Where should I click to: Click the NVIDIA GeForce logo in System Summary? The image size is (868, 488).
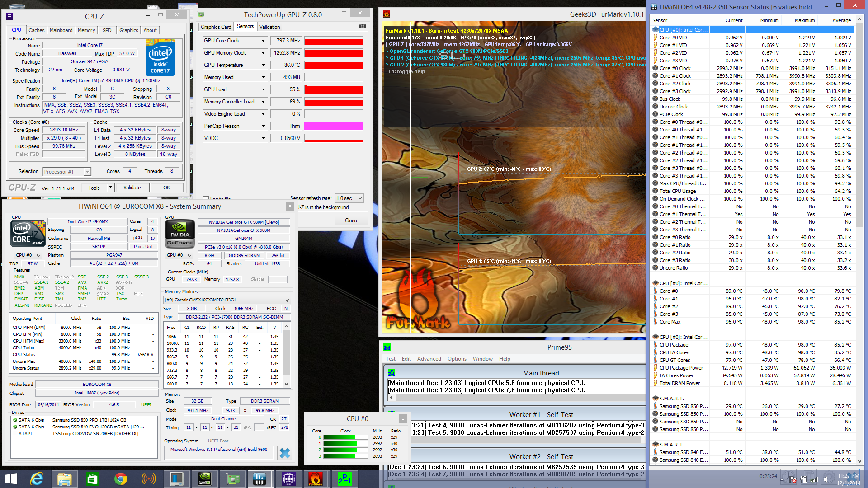180,234
